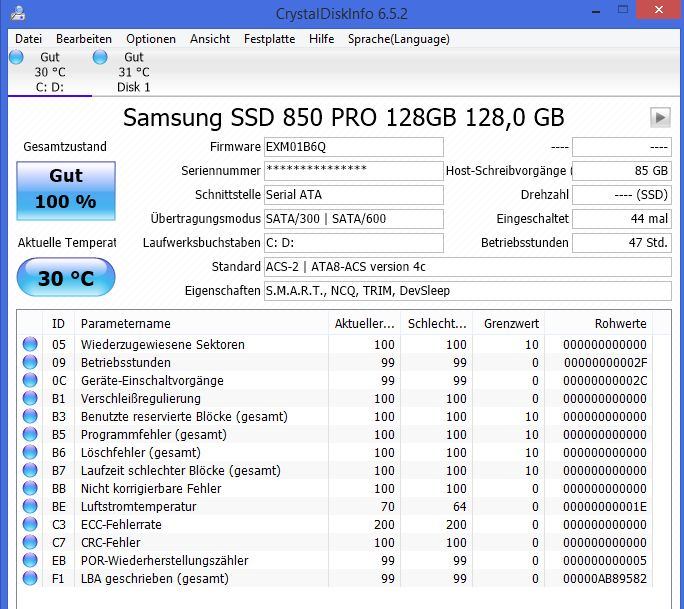Click the CrystalDiskInfo app icon in title bar
Image resolution: width=684 pixels, height=609 pixels.
(18, 13)
